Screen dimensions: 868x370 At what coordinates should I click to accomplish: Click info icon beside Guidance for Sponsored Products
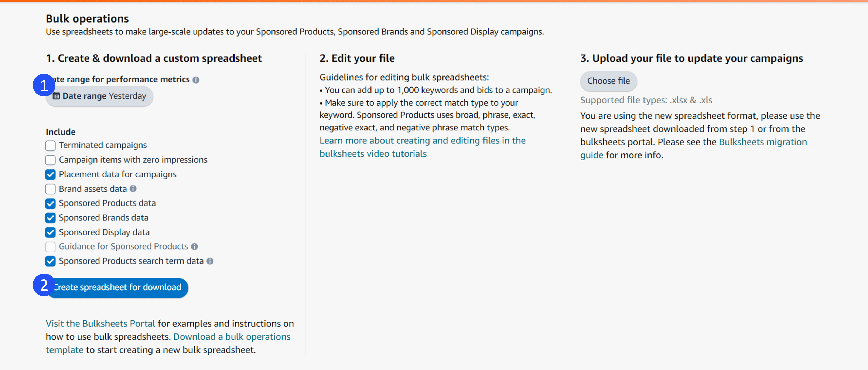(x=194, y=247)
